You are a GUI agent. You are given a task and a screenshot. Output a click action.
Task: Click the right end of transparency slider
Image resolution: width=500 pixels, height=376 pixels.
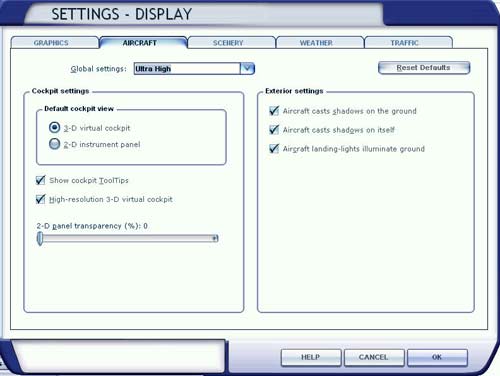coord(215,238)
